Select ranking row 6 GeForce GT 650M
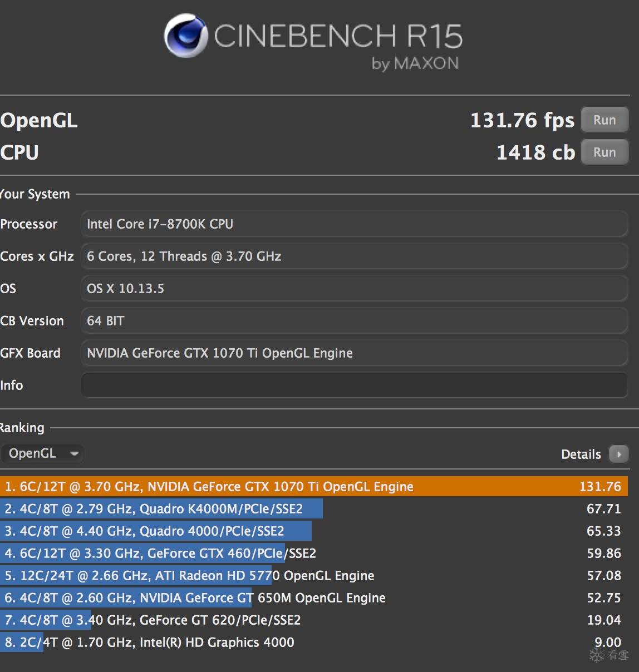 tap(314, 597)
